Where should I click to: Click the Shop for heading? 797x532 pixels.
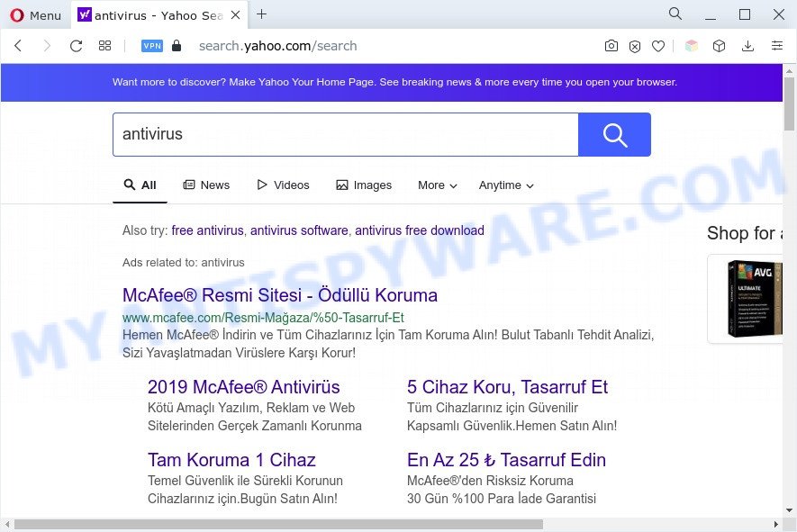[745, 233]
